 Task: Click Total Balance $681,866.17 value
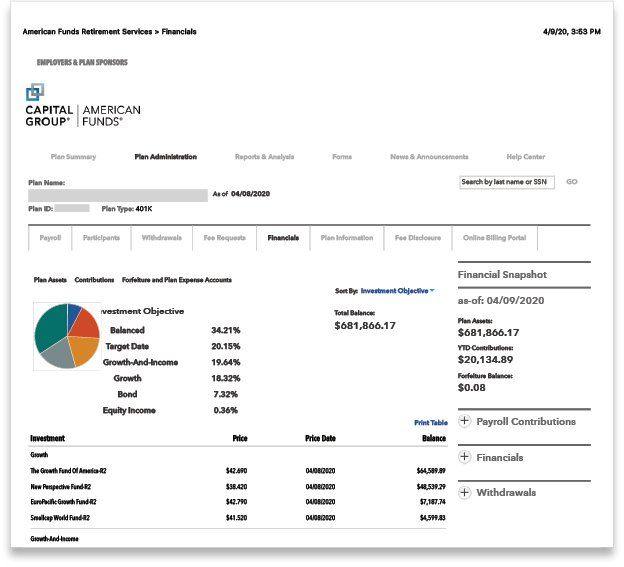365,326
